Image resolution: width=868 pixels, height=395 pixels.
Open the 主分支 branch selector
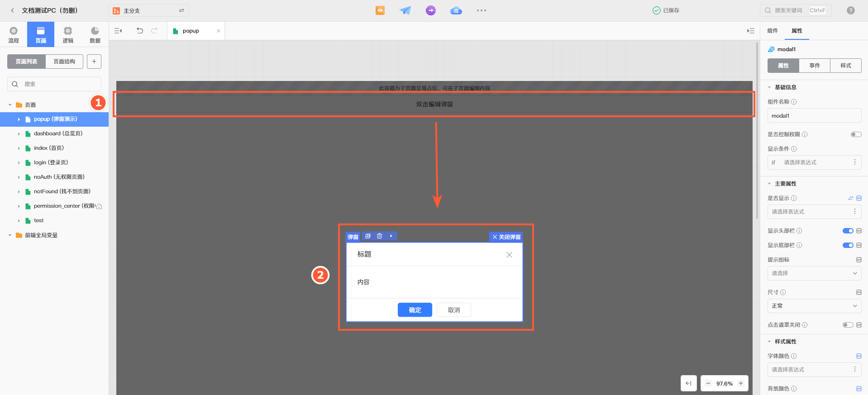(x=148, y=10)
